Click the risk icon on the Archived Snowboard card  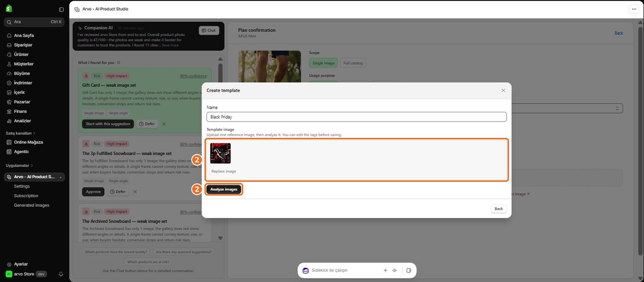click(86, 212)
